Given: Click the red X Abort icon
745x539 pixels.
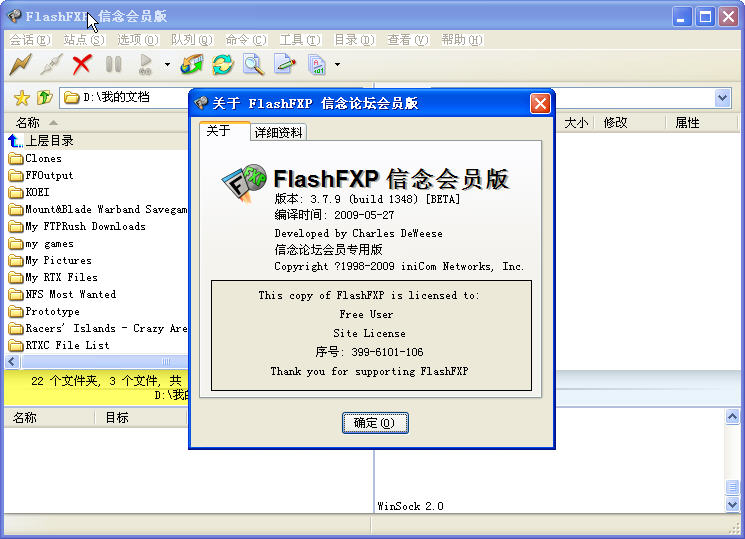Looking at the screenshot, I should 82,65.
